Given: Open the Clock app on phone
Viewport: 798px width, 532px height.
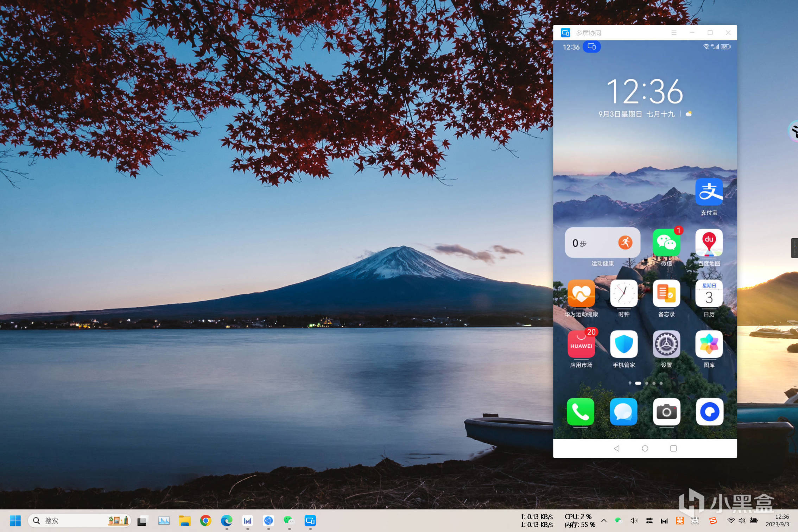Looking at the screenshot, I should coord(623,294).
